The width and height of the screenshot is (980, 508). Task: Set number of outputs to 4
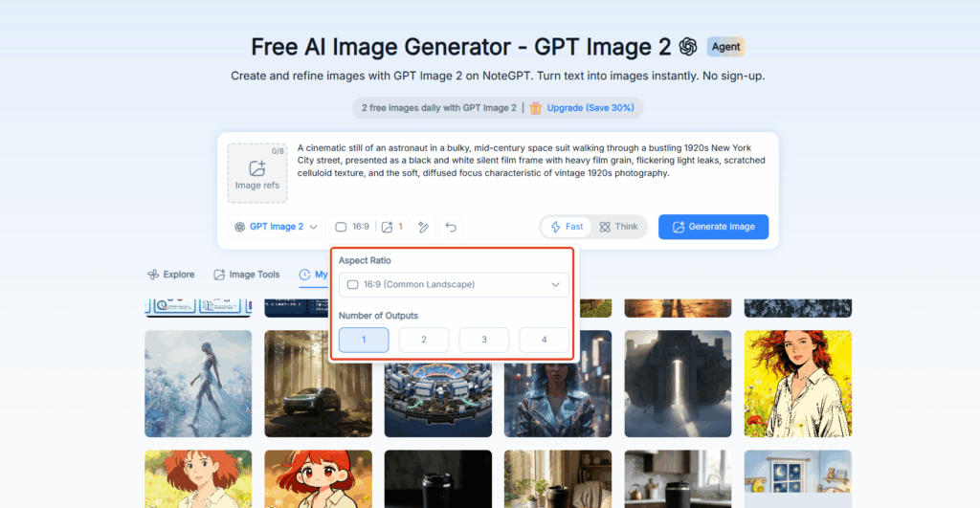tap(544, 340)
